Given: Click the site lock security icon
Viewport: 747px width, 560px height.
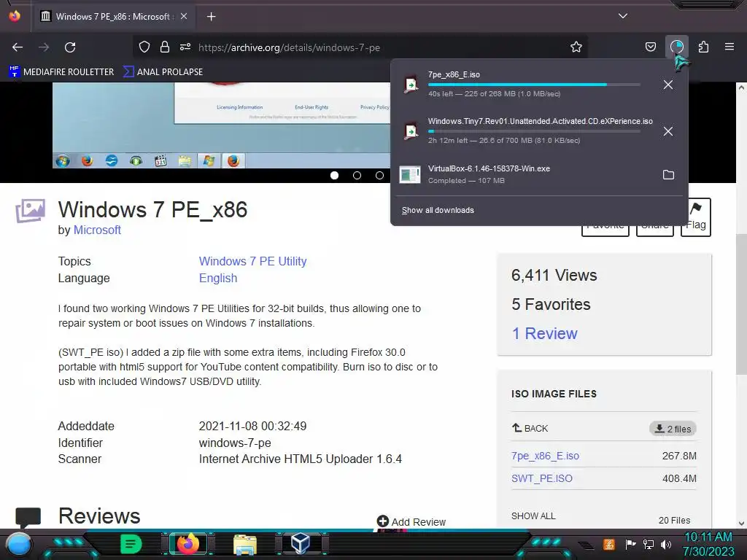Looking at the screenshot, I should (x=165, y=47).
